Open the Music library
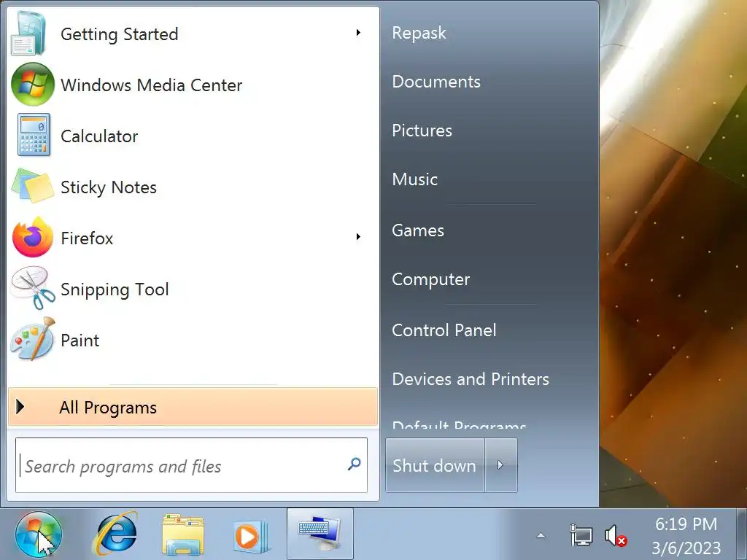The image size is (747, 560). (x=414, y=179)
